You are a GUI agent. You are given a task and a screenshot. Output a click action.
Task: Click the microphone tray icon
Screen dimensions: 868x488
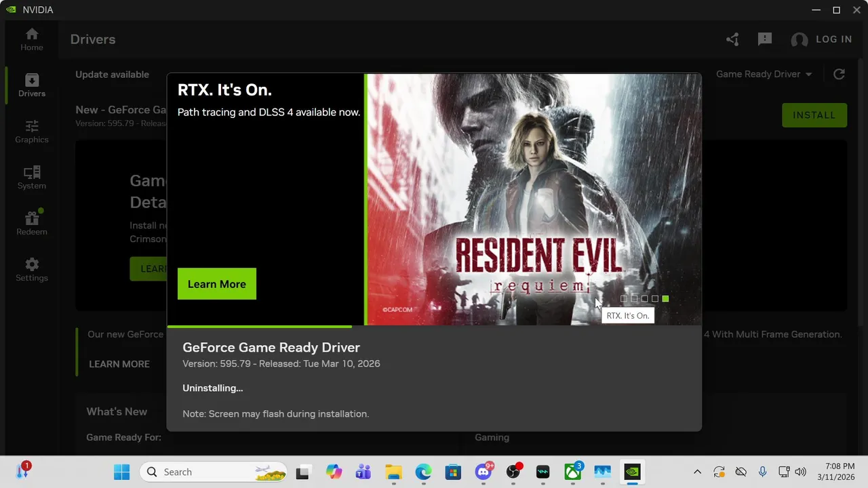762,472
